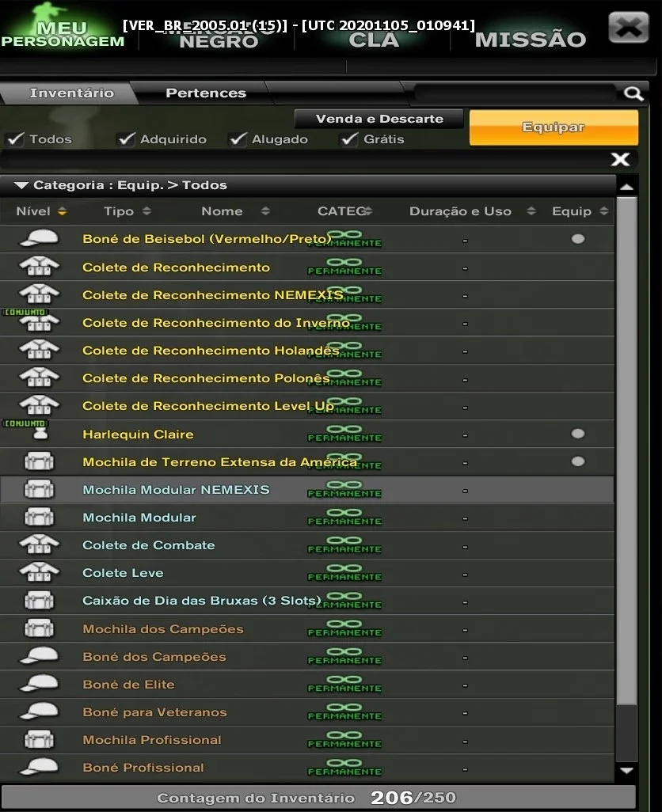This screenshot has width=662, height=812.
Task: Select the Harlequin Claire item name
Action: (139, 434)
